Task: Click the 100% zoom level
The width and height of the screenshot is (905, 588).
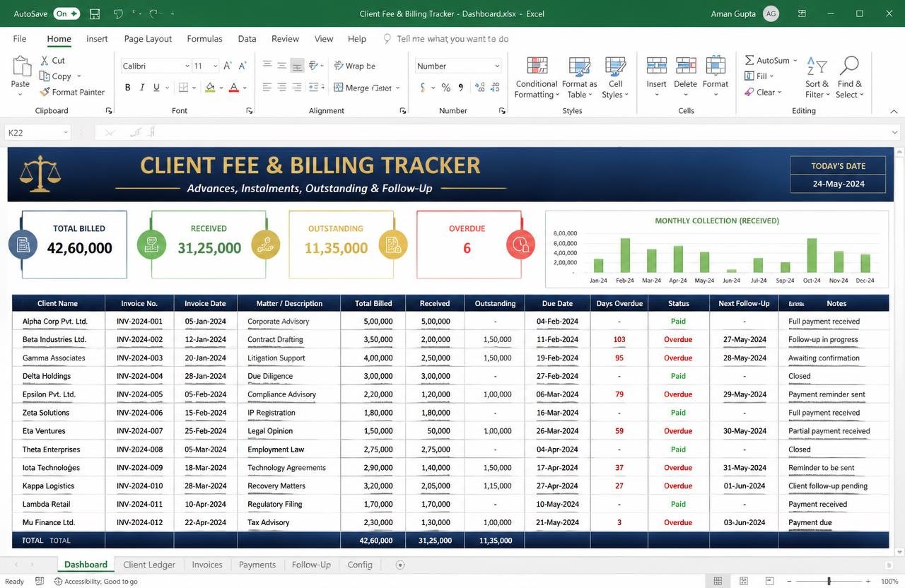Action: click(889, 582)
